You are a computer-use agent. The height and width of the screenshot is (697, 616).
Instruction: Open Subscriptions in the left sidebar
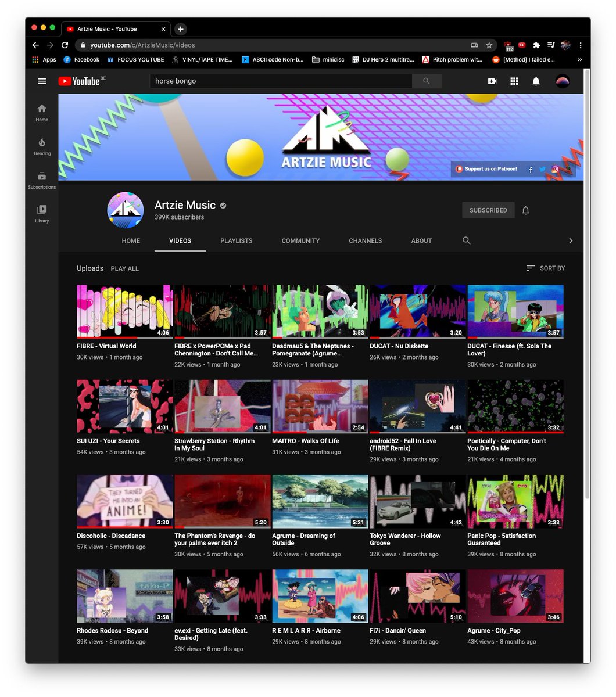pyautogui.click(x=42, y=180)
